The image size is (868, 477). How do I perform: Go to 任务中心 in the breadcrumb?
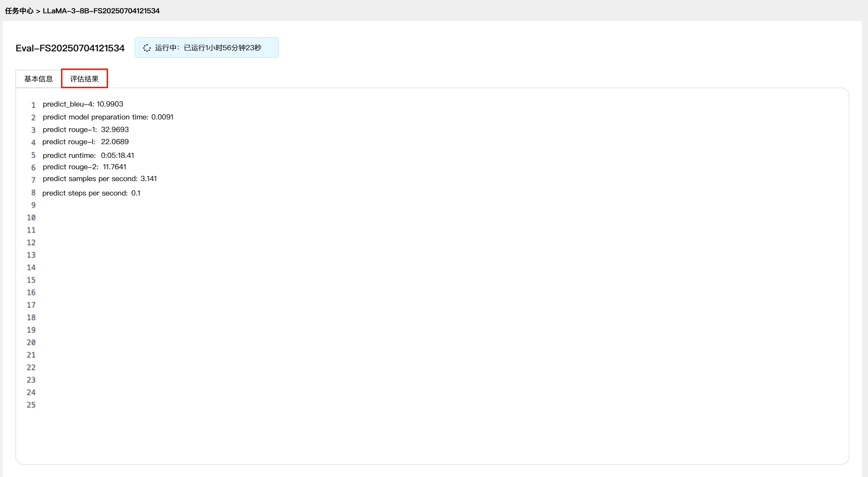tap(19, 11)
